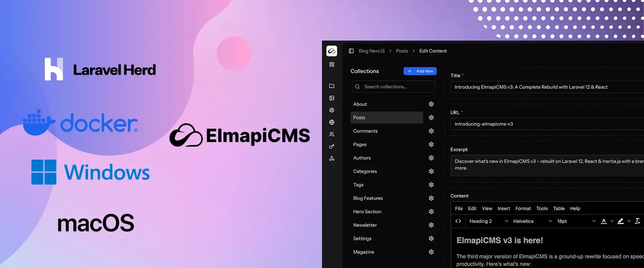The height and width of the screenshot is (268, 644).
Task: Open the globe localization icon in the sidebar
Action: [x=332, y=122]
